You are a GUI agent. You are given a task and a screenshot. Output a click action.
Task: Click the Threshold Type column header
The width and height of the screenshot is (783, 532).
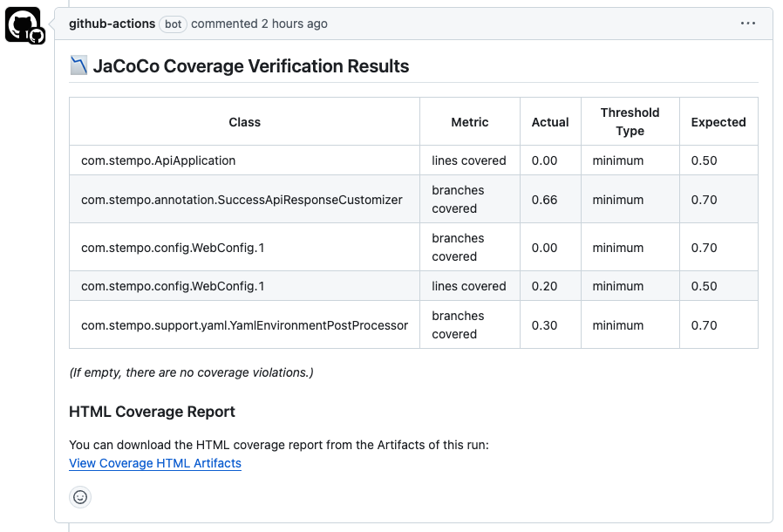630,121
